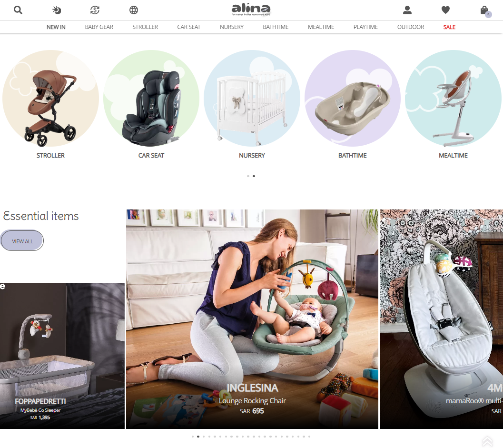Open the NEW IN menu

[56, 27]
